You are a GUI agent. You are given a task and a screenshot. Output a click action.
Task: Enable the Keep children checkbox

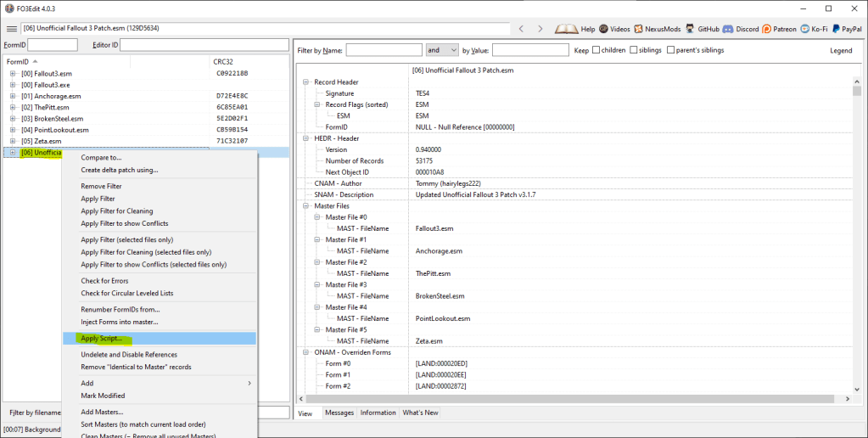coord(596,50)
